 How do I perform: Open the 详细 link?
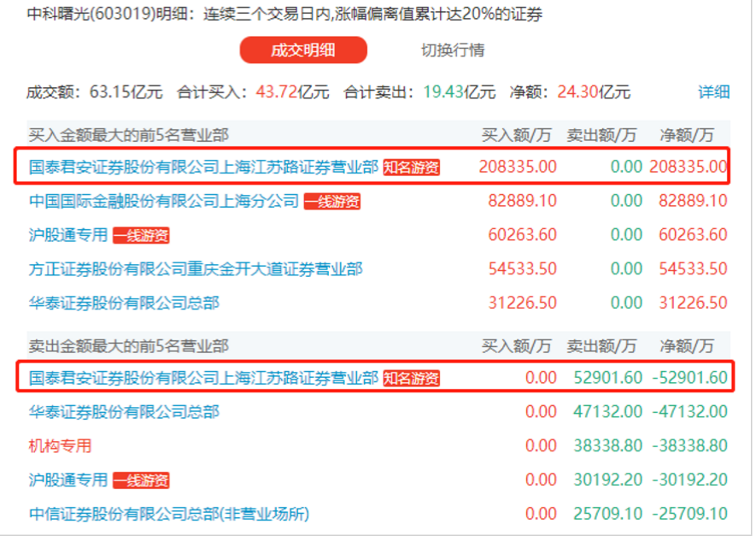point(713,91)
